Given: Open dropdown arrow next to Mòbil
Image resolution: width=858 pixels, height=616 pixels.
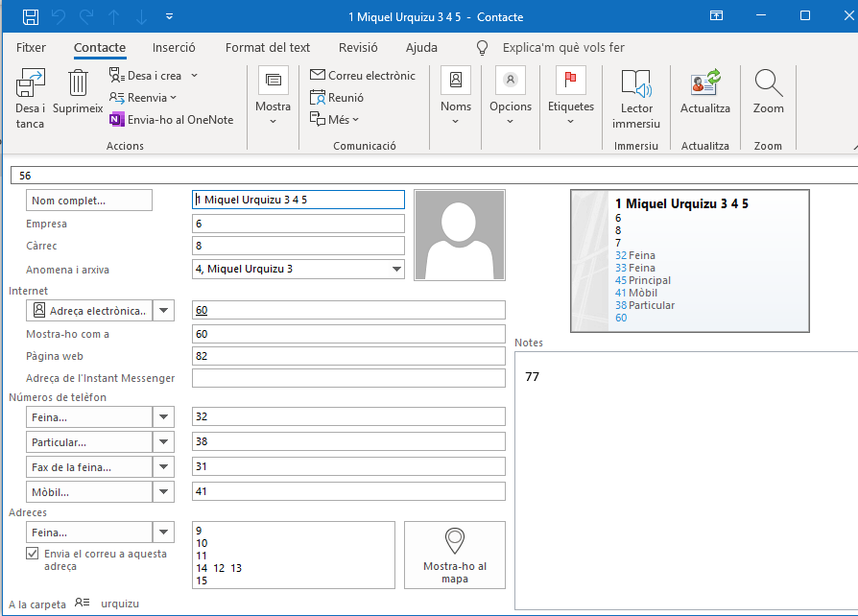Looking at the screenshot, I should 164,491.
